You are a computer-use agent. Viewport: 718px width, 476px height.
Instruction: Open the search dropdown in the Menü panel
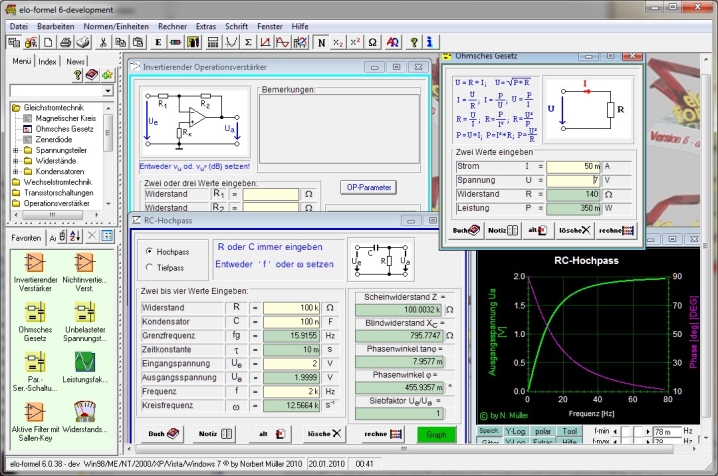[108, 90]
